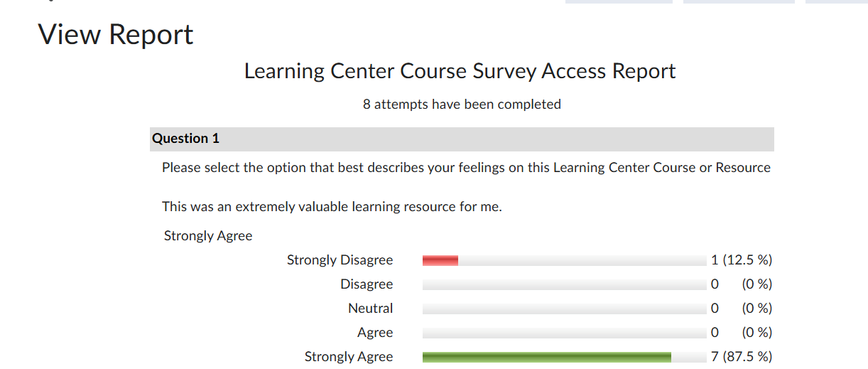Image resolution: width=868 pixels, height=369 pixels.
Task: Select the Strongly Disagree row label
Action: click(340, 260)
